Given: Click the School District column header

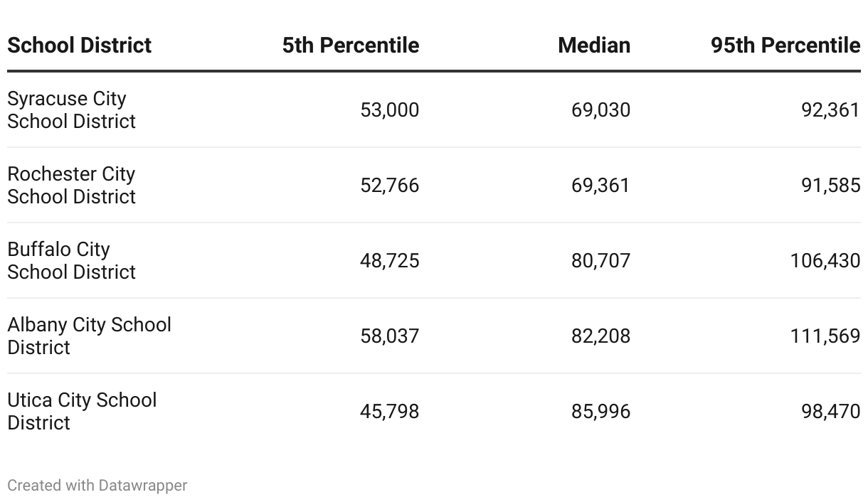Looking at the screenshot, I should pos(79,46).
